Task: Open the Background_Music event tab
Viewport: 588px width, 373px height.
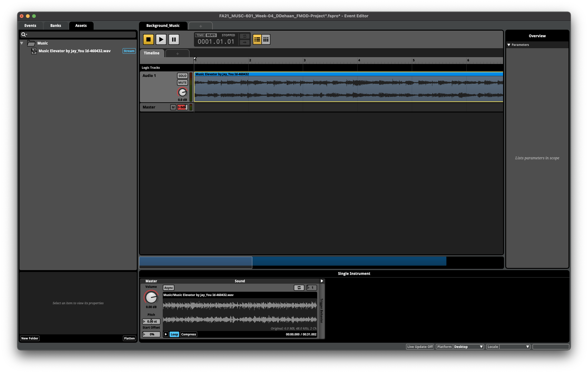Action: (x=163, y=25)
